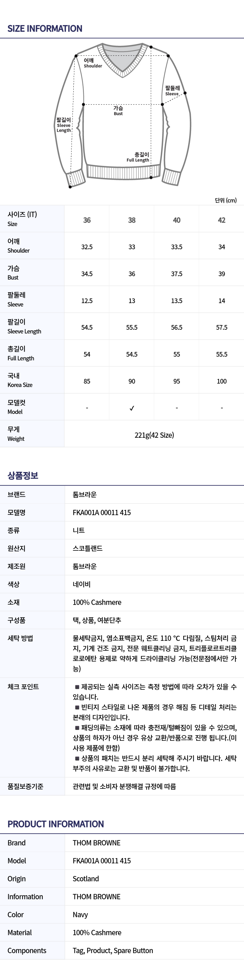244x980 pixels.
Task: Select the size 42 column header
Action: point(221,220)
